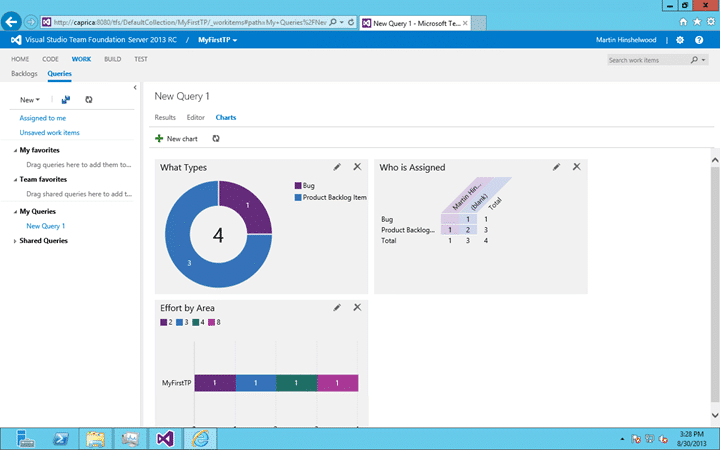Open browser favorites star icon
This screenshot has height=450, width=720.
tap(697, 22)
